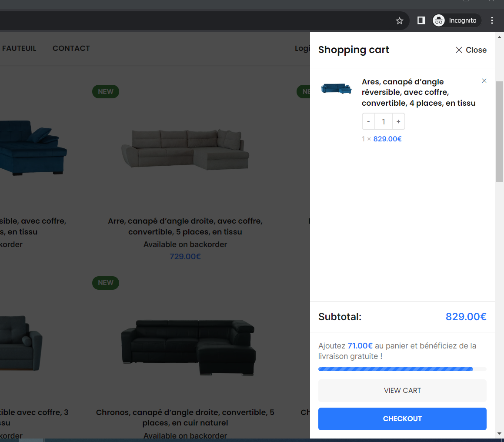Click the Arre canapé d'angle droite product title
The width and height of the screenshot is (504, 442).
click(185, 226)
